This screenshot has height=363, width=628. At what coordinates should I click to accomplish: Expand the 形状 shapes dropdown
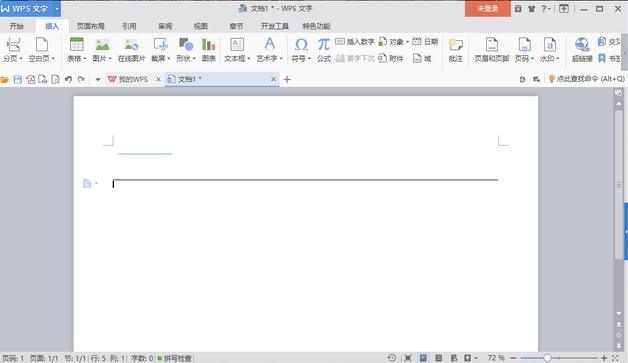(x=194, y=58)
